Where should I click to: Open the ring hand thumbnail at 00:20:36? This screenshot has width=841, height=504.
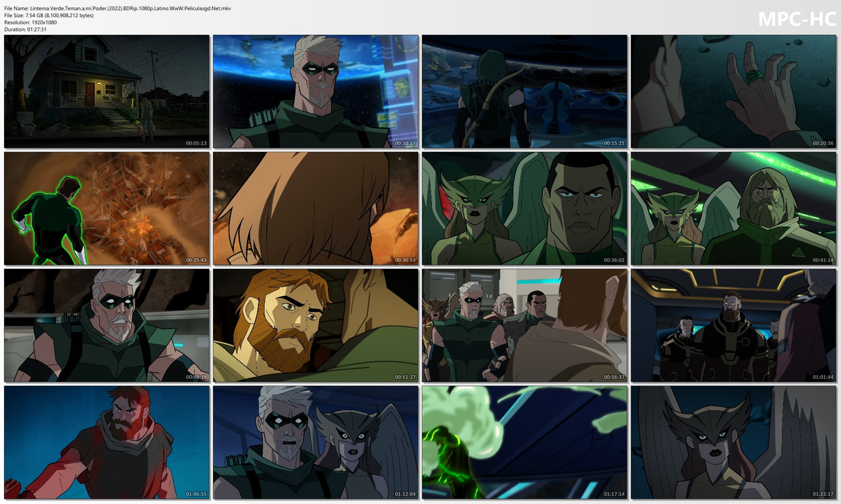[x=733, y=91]
